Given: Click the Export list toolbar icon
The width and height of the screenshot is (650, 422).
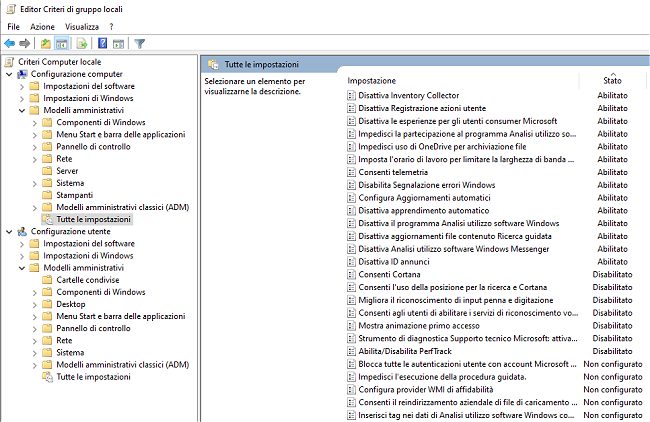Looking at the screenshot, I should 82,43.
